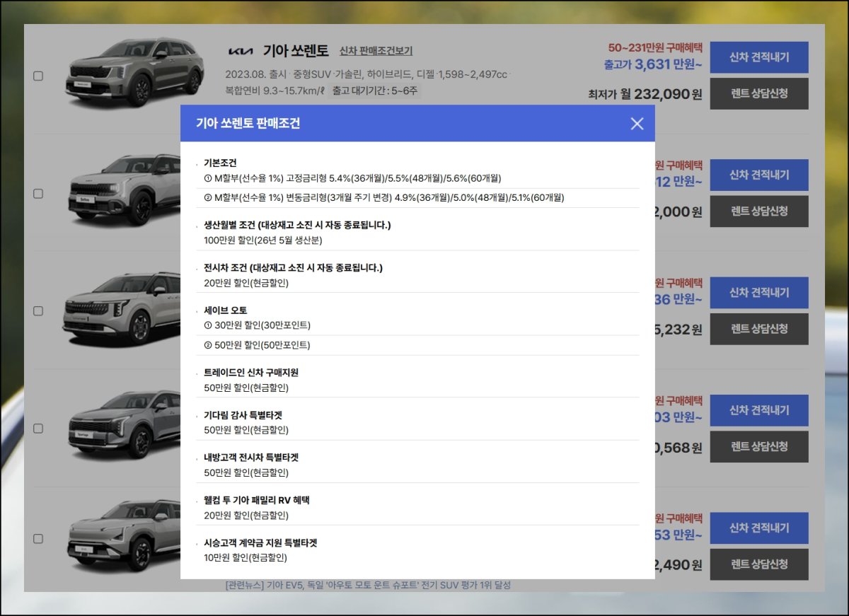This screenshot has height=616, width=849.
Task: Open the 관련뉴스 기아 EV5 news link
Action: 368,585
